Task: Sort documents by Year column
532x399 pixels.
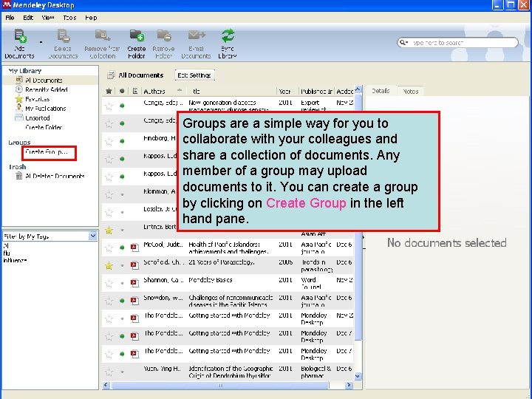Action: pyautogui.click(x=287, y=91)
